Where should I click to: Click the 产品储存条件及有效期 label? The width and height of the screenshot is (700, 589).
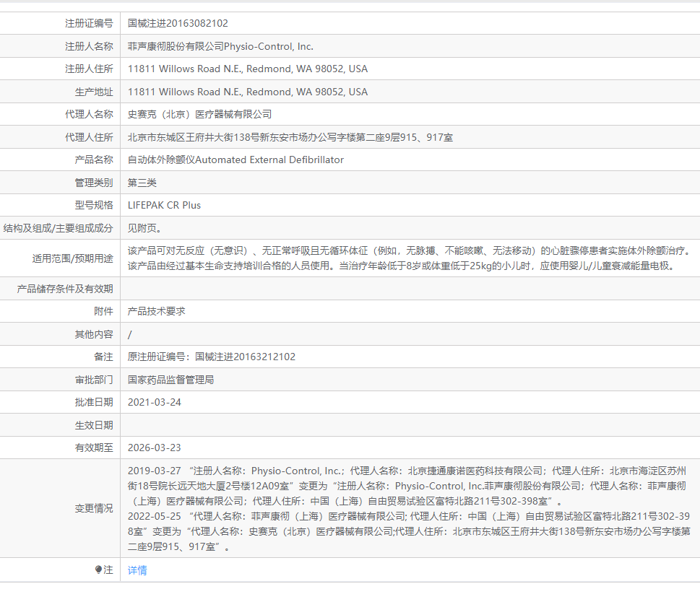[65, 289]
